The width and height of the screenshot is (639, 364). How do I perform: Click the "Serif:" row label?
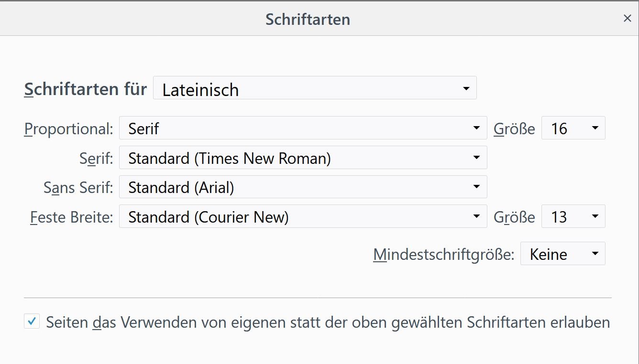(x=96, y=158)
